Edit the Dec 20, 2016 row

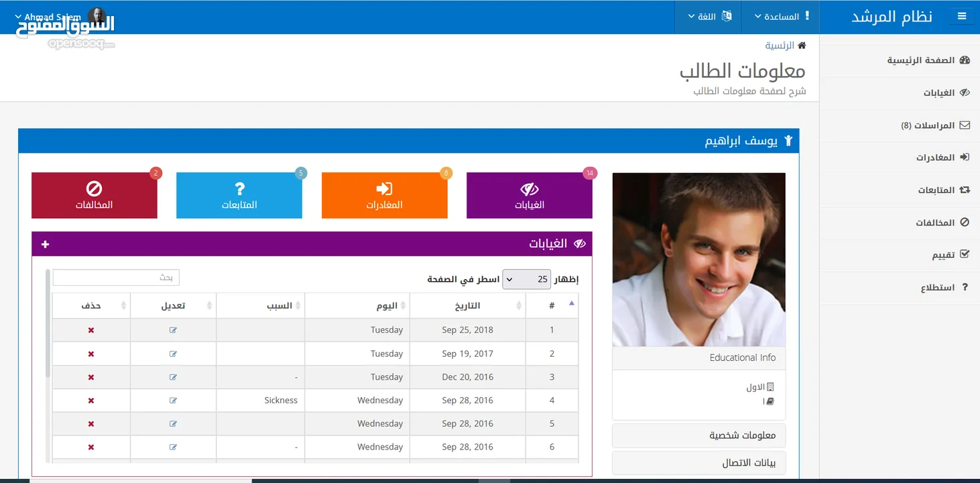[173, 377]
